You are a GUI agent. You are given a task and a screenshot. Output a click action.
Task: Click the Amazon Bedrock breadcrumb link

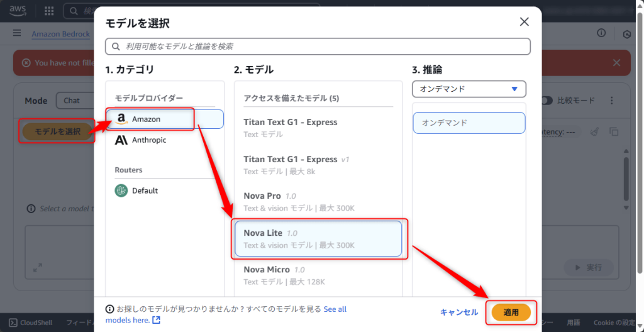coord(61,34)
